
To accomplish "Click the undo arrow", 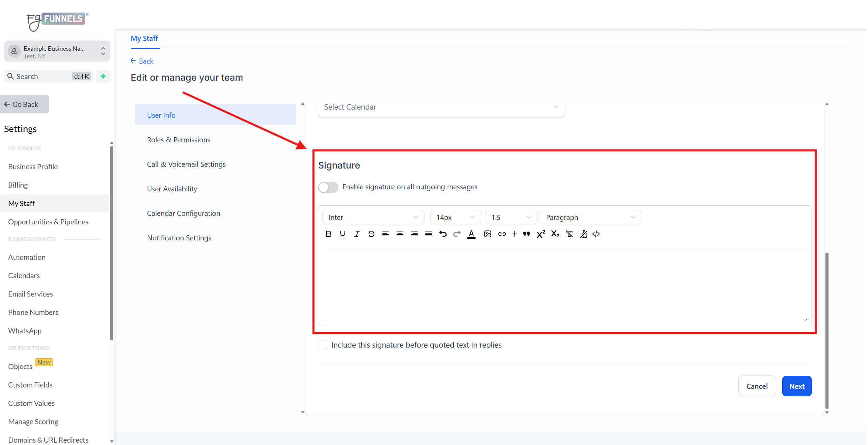I will (x=443, y=234).
